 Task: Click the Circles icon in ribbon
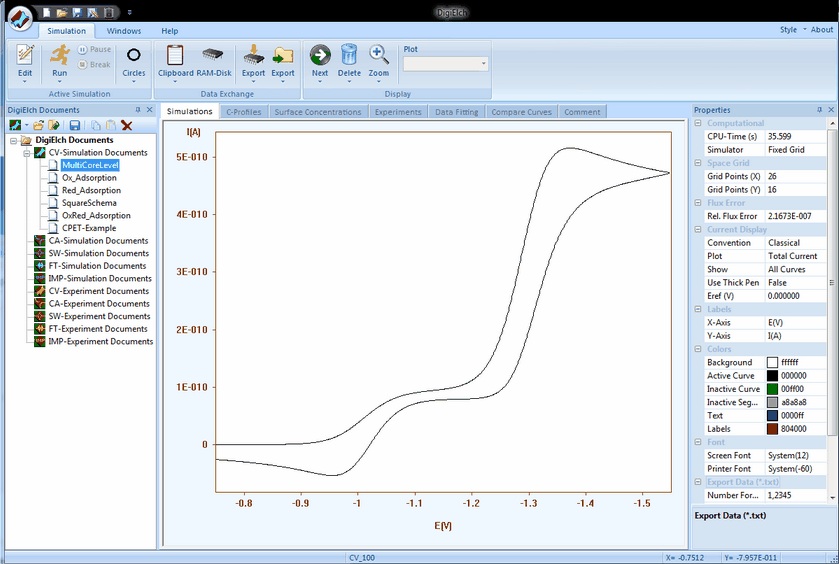133,56
